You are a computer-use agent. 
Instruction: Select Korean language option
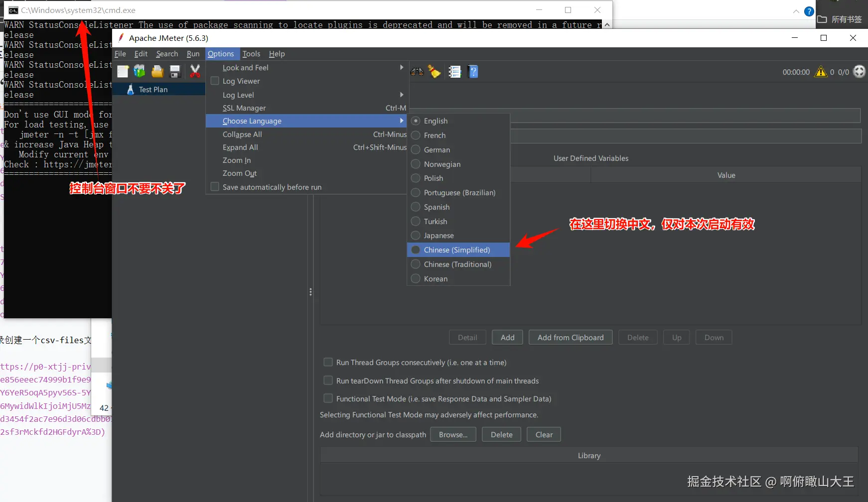click(458, 279)
